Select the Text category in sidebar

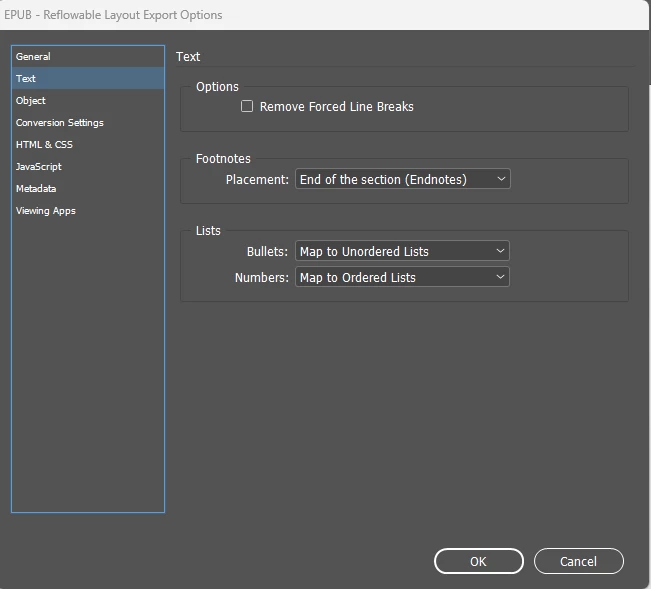(x=88, y=78)
